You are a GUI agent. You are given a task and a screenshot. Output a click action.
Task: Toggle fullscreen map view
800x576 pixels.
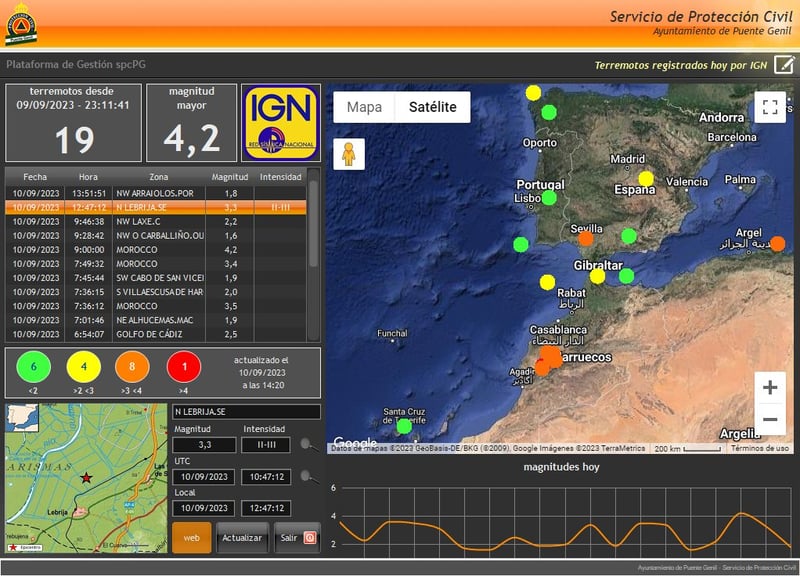pyautogui.click(x=769, y=108)
